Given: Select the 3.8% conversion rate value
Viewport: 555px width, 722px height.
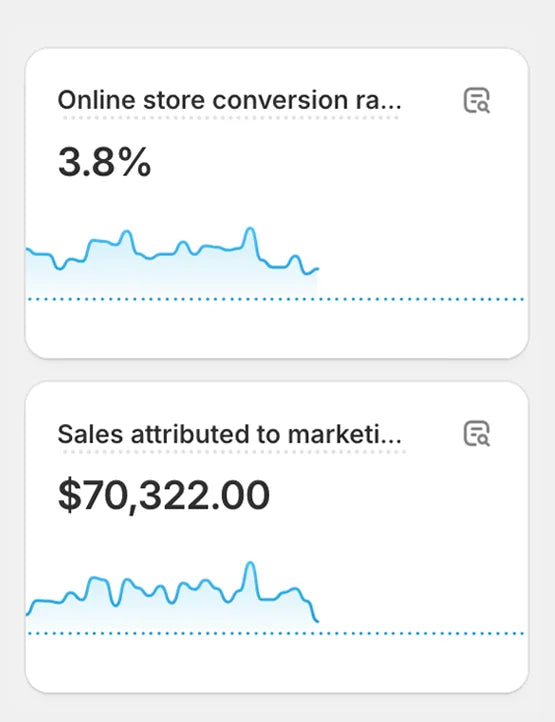Looking at the screenshot, I should [x=105, y=162].
